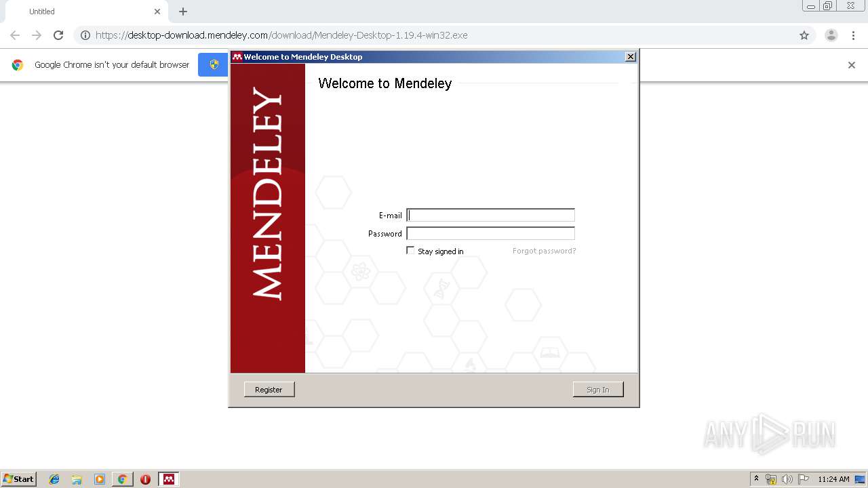Close the Untitled tab
Image resolution: width=868 pixels, height=488 pixels.
coord(157,12)
